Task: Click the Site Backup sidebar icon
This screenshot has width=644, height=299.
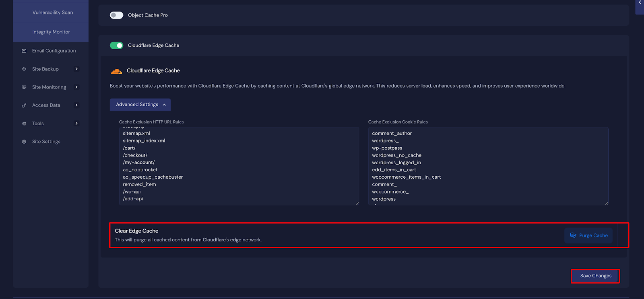Action: tap(24, 69)
